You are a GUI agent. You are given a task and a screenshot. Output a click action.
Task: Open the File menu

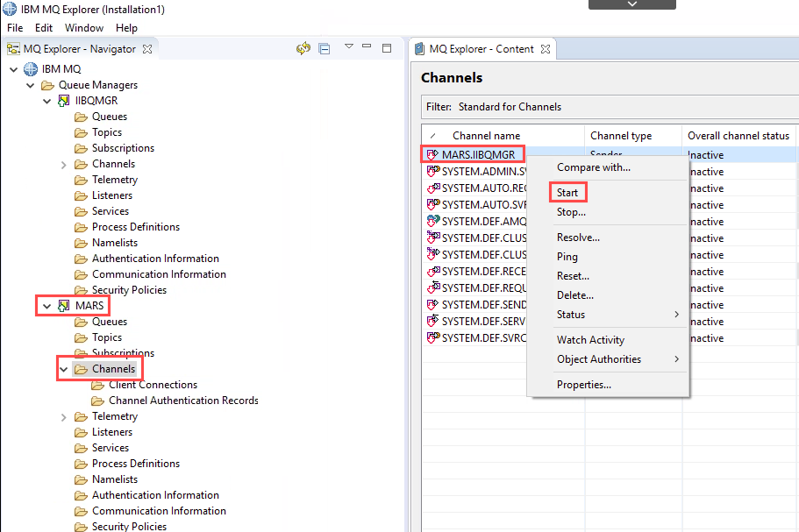(x=15, y=28)
